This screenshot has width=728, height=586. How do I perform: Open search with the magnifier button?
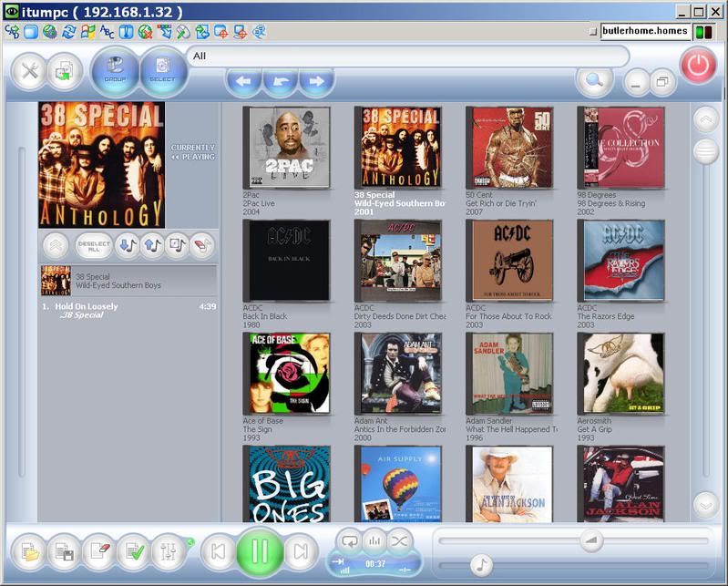(594, 81)
